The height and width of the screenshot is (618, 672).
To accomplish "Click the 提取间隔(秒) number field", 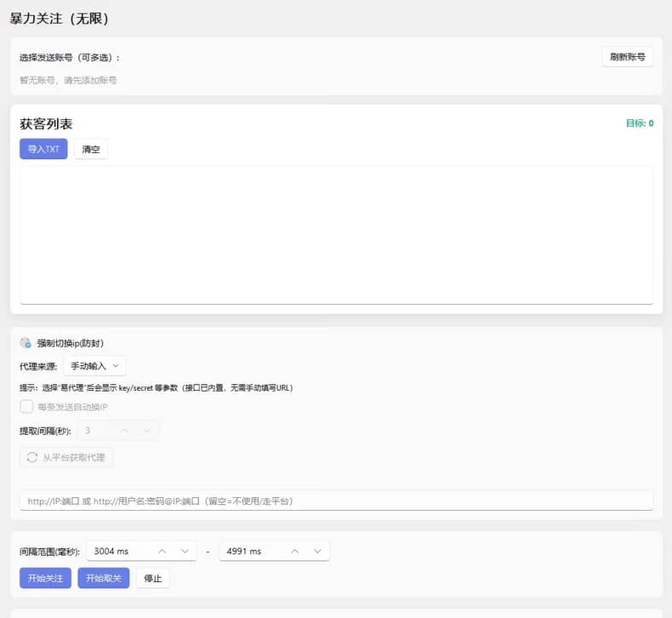I will pyautogui.click(x=118, y=431).
